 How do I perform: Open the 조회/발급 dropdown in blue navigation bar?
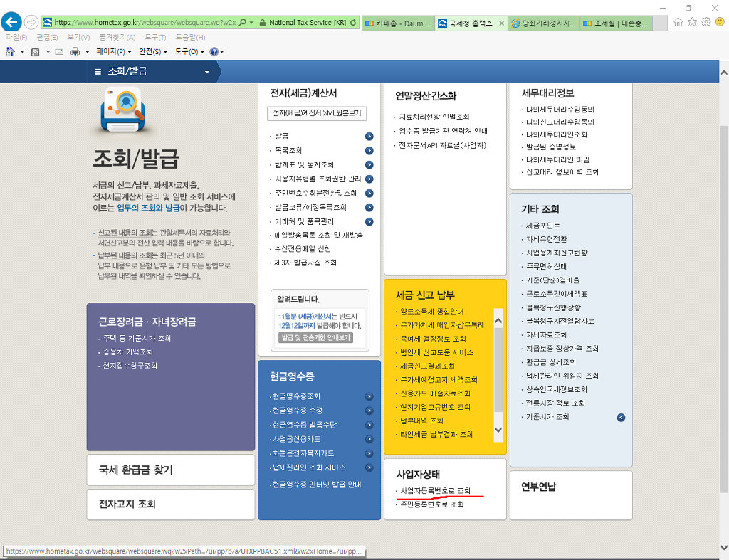(207, 72)
